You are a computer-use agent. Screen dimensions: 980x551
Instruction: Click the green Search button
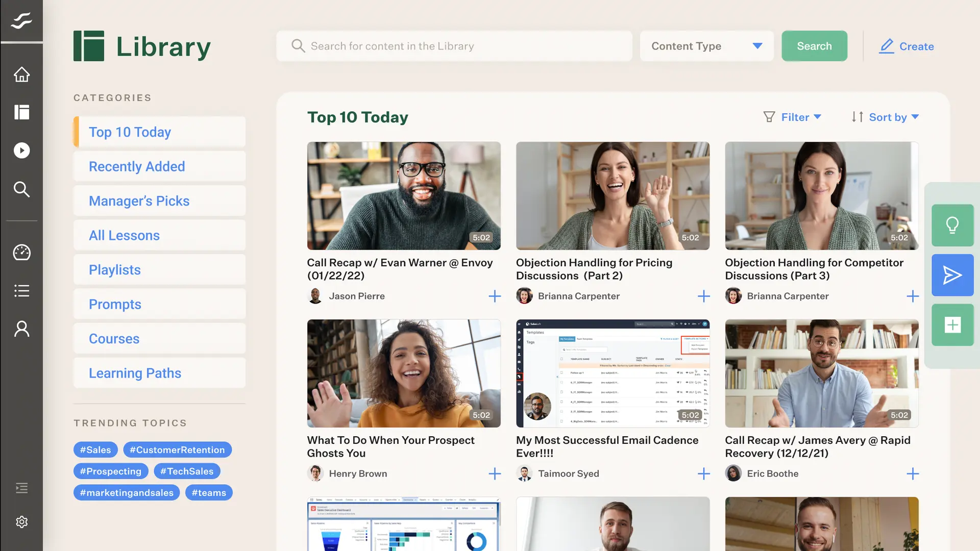tap(814, 46)
